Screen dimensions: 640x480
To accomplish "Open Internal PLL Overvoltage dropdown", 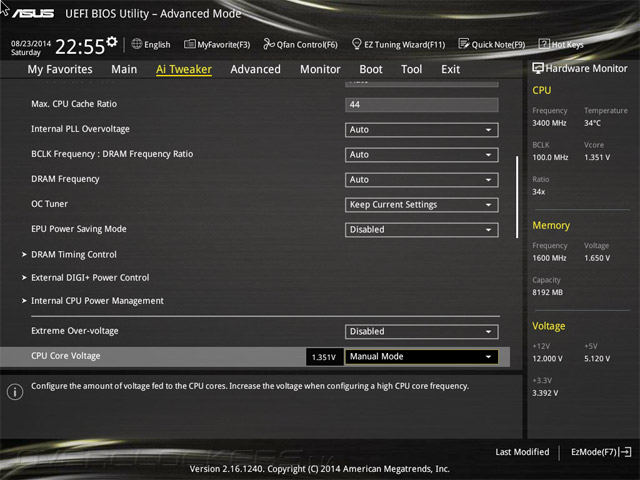I will pyautogui.click(x=422, y=130).
